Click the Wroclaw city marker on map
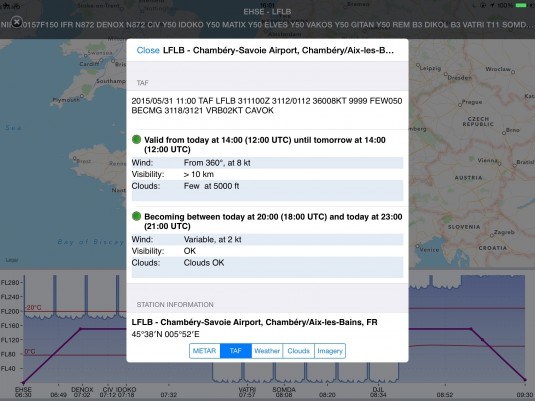535x401 pixels. (512, 72)
